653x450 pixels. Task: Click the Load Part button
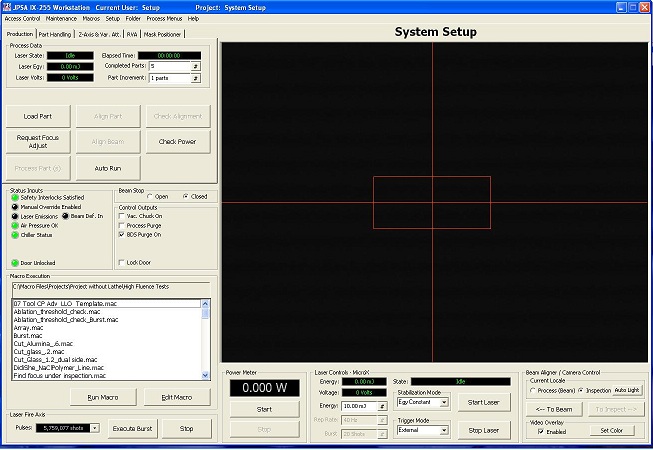(38, 116)
